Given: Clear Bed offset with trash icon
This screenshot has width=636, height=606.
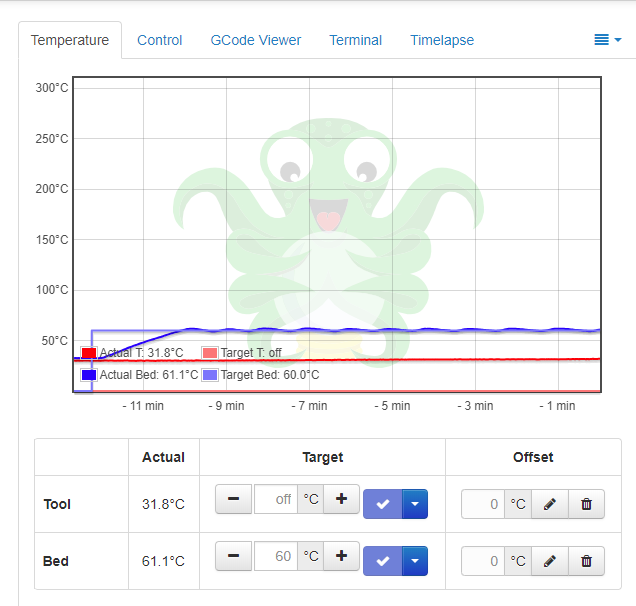Looking at the screenshot, I should coord(587,561).
